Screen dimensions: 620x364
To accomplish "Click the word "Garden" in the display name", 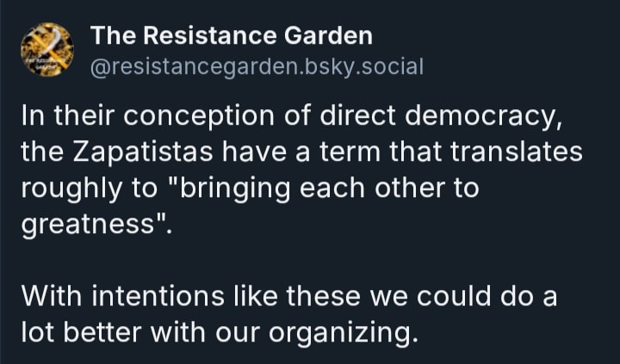I will pyautogui.click(x=329, y=35).
